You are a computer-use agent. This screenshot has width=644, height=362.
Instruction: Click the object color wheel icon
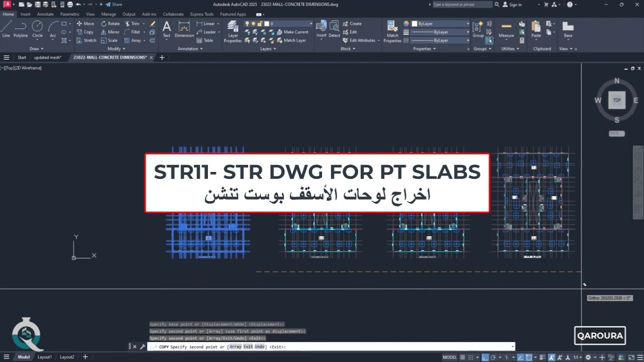[x=406, y=24]
